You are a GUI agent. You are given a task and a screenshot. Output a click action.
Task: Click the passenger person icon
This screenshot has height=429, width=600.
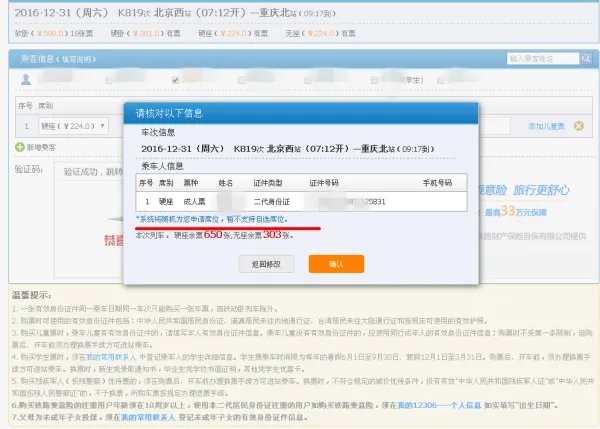(26, 80)
